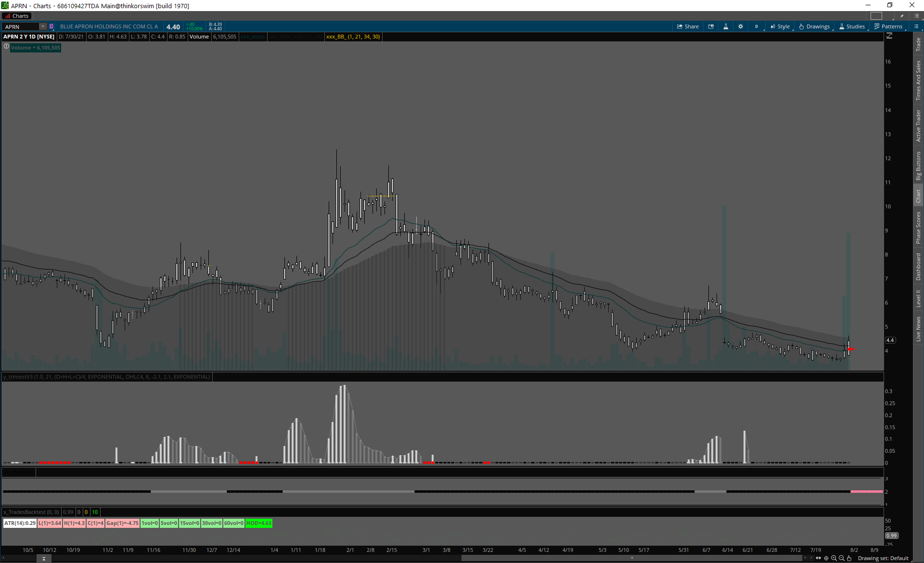924x563 pixels.
Task: Open chart settings gear icon
Action: (741, 26)
